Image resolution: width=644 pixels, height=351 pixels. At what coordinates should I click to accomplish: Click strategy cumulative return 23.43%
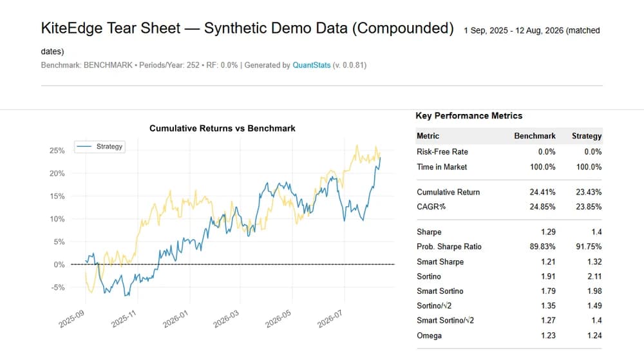pyautogui.click(x=589, y=192)
